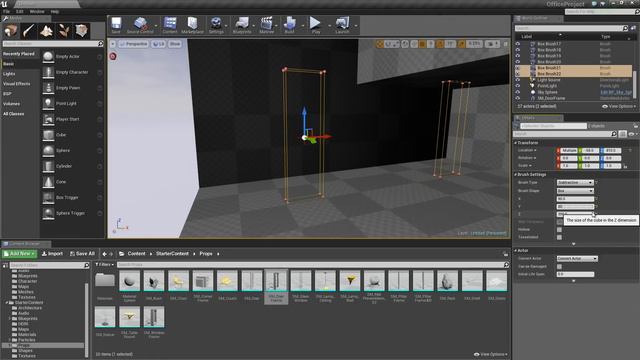Toggle visibility of Box Brush18 in outliner

[518, 50]
